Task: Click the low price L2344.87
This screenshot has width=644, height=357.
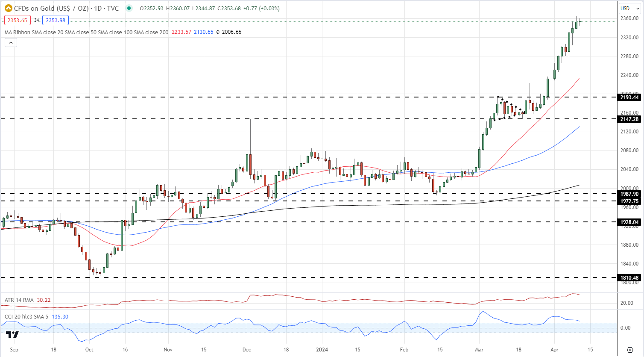Action: 203,9
